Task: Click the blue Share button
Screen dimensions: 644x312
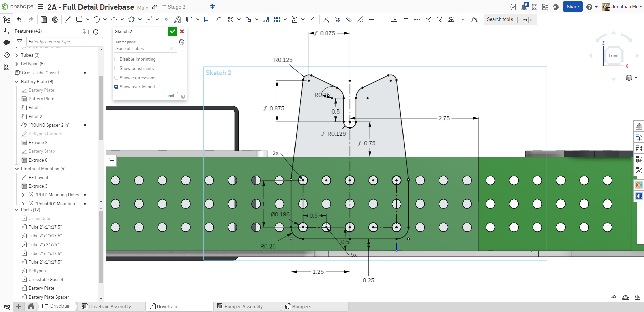Action: point(572,7)
